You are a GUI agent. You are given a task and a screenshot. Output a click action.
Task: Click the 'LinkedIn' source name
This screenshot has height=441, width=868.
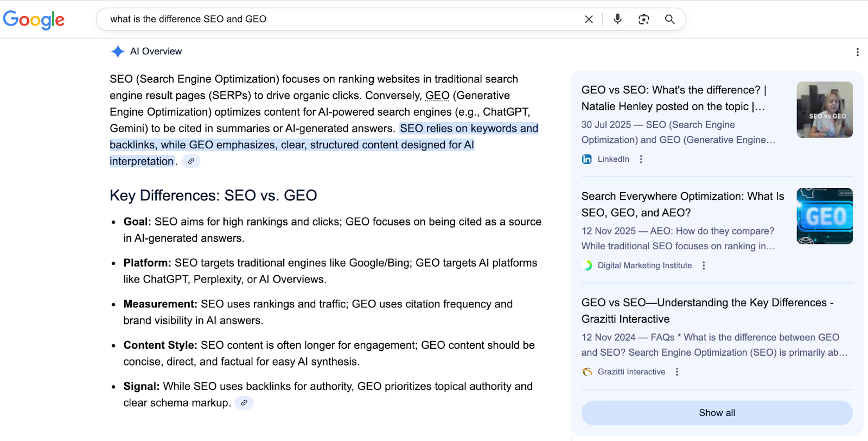[614, 159]
